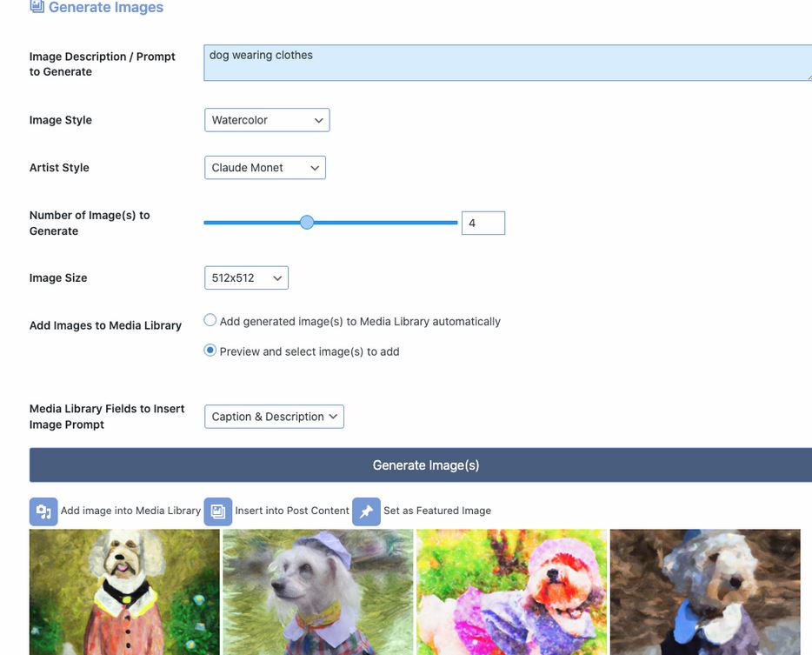Image resolution: width=812 pixels, height=655 pixels.
Task: Select 'Preview and select image(s) to add' option
Action: click(210, 351)
